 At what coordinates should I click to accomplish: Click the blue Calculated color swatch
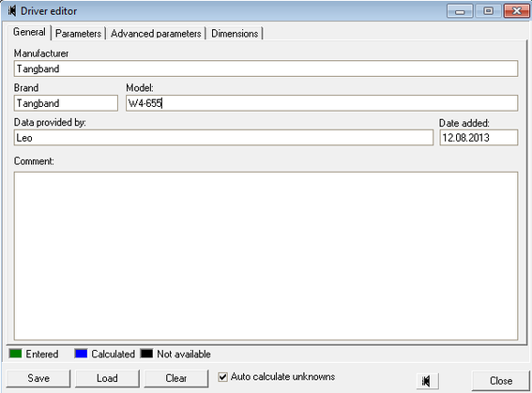(81, 354)
